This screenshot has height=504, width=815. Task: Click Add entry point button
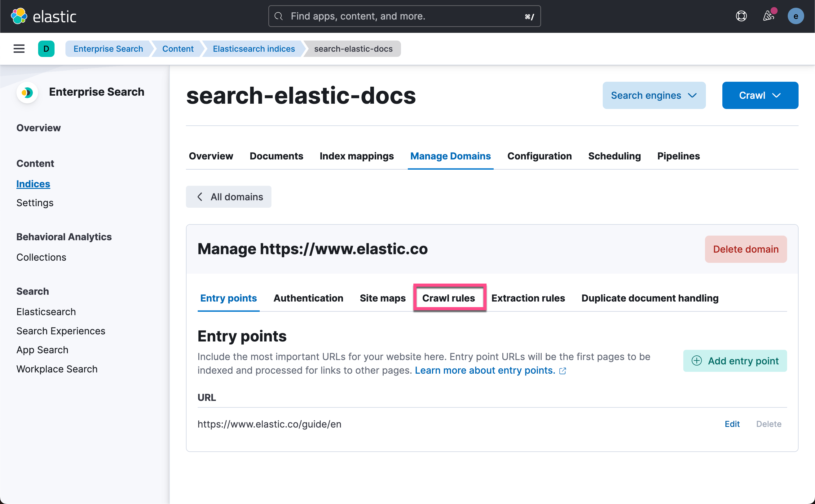[x=735, y=361]
